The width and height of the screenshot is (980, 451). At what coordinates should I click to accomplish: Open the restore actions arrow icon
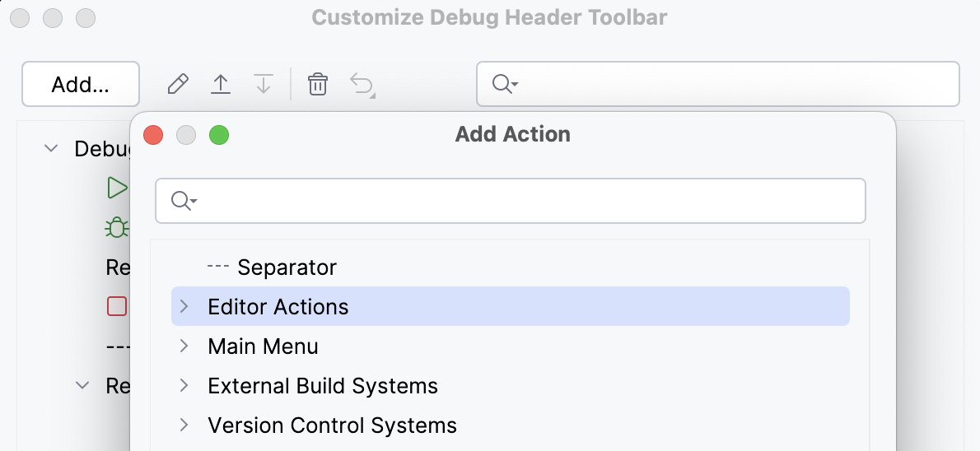point(362,84)
